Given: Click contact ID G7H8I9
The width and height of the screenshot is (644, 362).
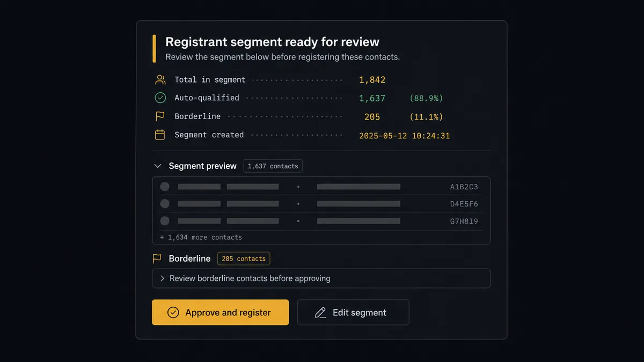Looking at the screenshot, I should click(x=464, y=221).
